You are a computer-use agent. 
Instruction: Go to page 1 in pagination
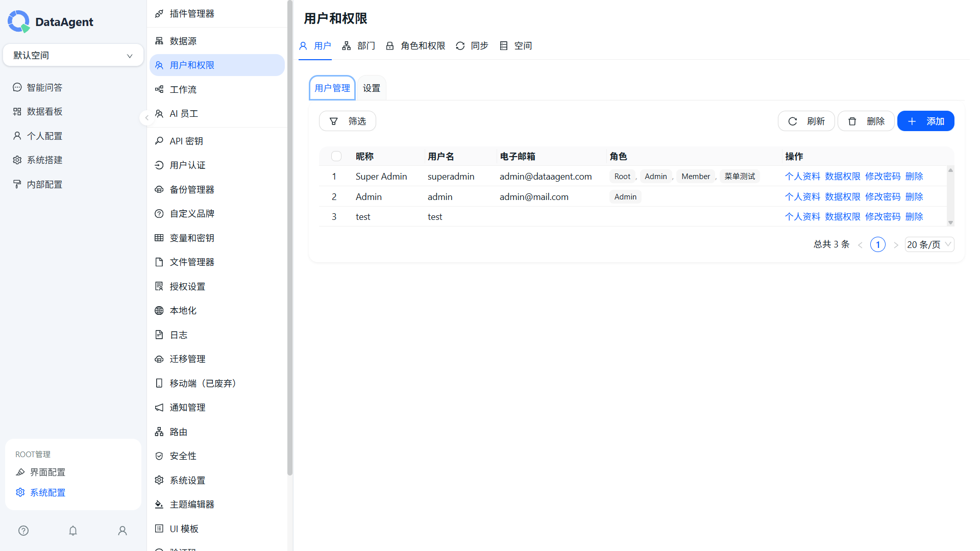pos(878,245)
